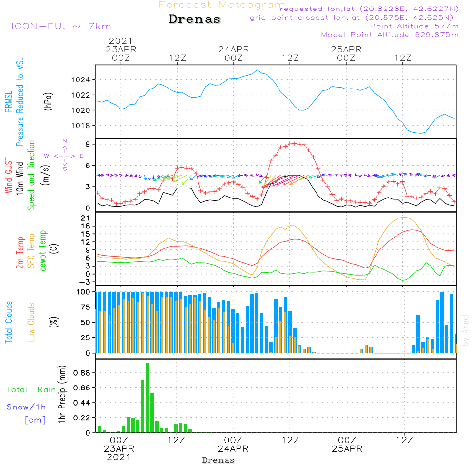Select the red 'Wind GUST' label

(9, 176)
